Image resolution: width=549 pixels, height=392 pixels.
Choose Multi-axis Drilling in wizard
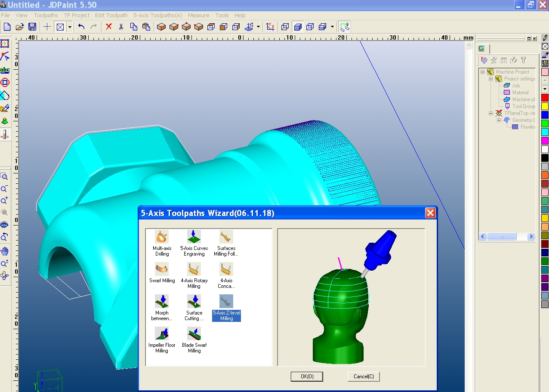point(162,243)
